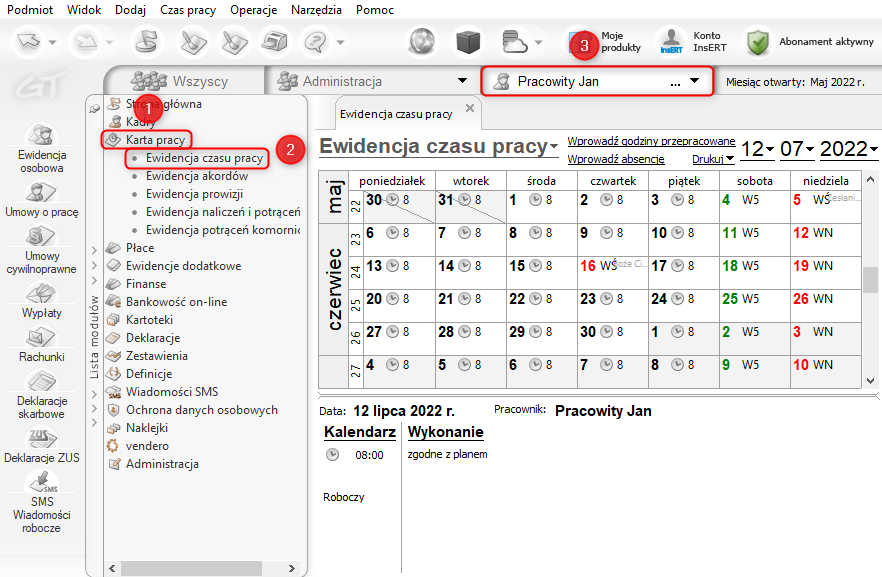Open the Narzędzia menu
The image size is (882, 577).
coord(316,10)
